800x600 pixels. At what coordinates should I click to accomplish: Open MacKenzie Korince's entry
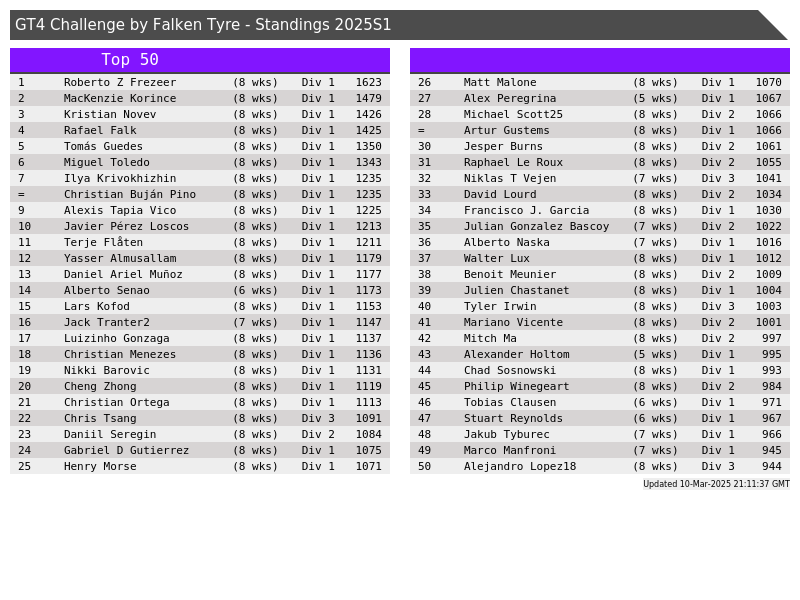120,98
